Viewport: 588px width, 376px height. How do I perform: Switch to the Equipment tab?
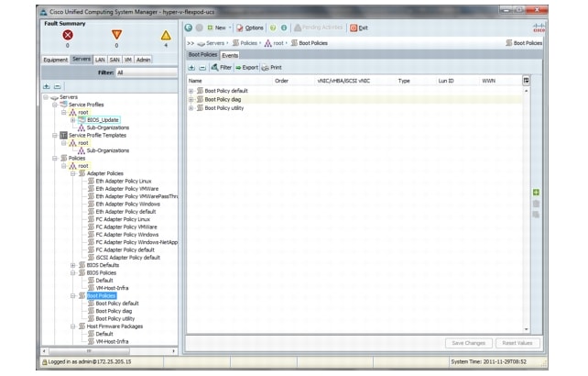[x=56, y=60]
